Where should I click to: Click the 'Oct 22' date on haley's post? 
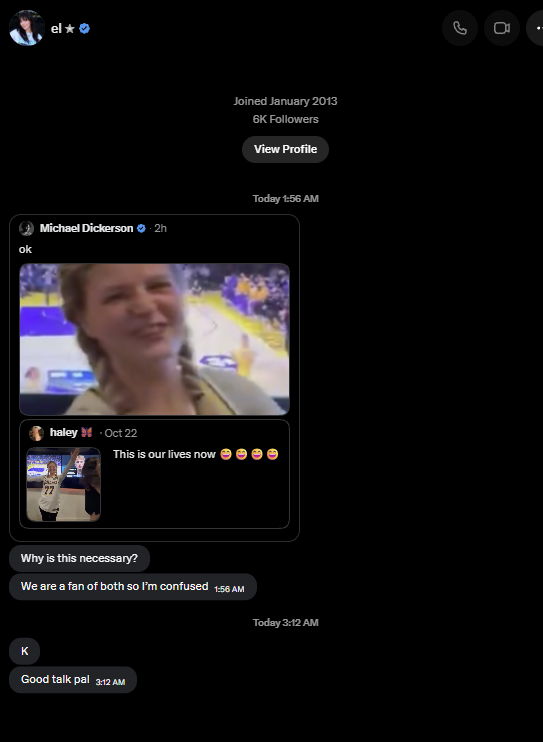(121, 433)
